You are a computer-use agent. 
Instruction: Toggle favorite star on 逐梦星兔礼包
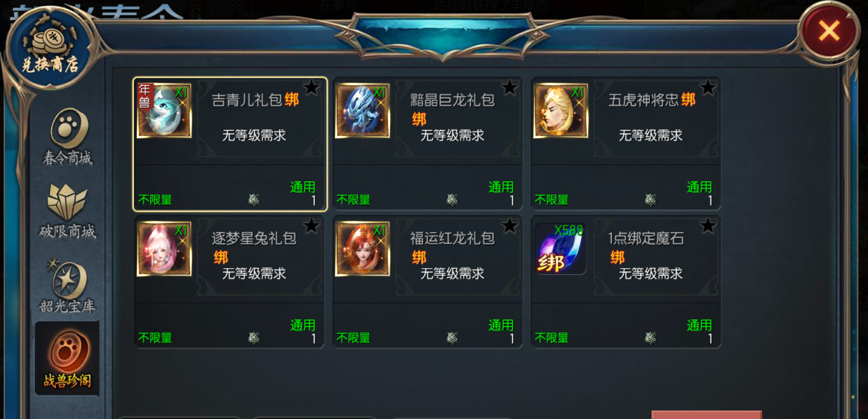click(x=311, y=226)
